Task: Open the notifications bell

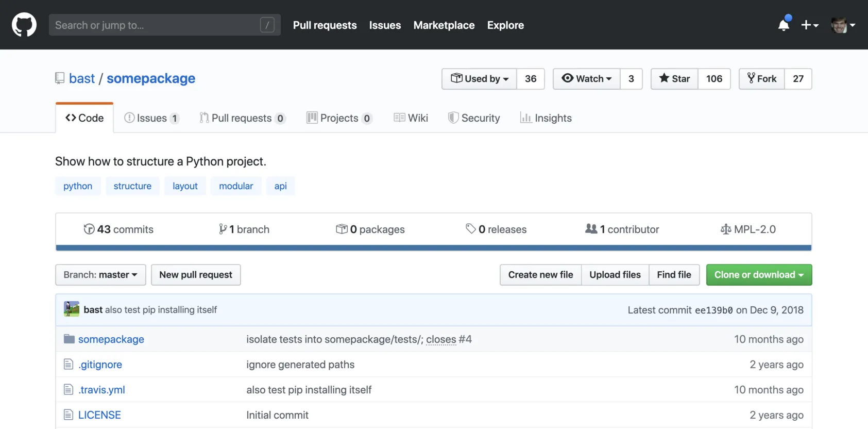Action: (784, 25)
